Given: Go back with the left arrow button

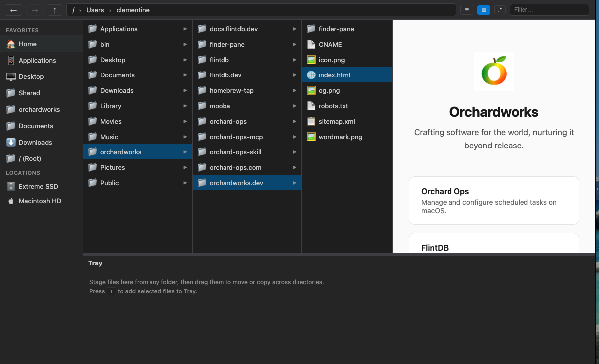Looking at the screenshot, I should (13, 10).
